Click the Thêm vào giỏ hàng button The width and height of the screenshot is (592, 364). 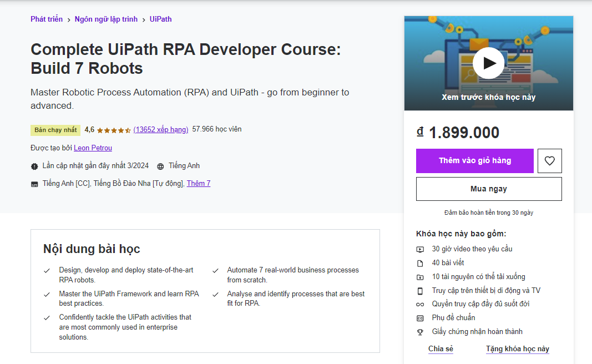(x=474, y=160)
